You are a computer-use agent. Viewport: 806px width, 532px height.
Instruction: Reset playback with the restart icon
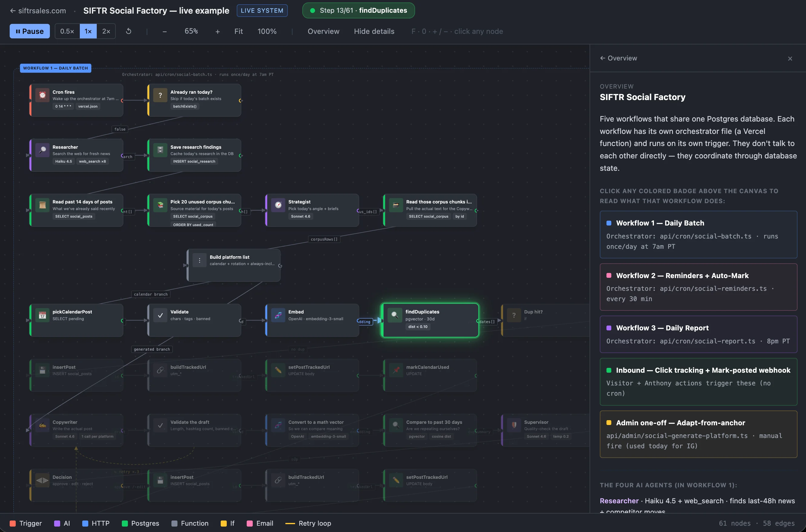[128, 31]
